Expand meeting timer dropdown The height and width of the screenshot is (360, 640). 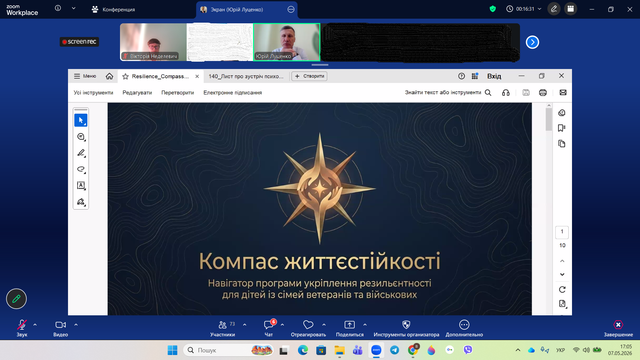pos(539,9)
